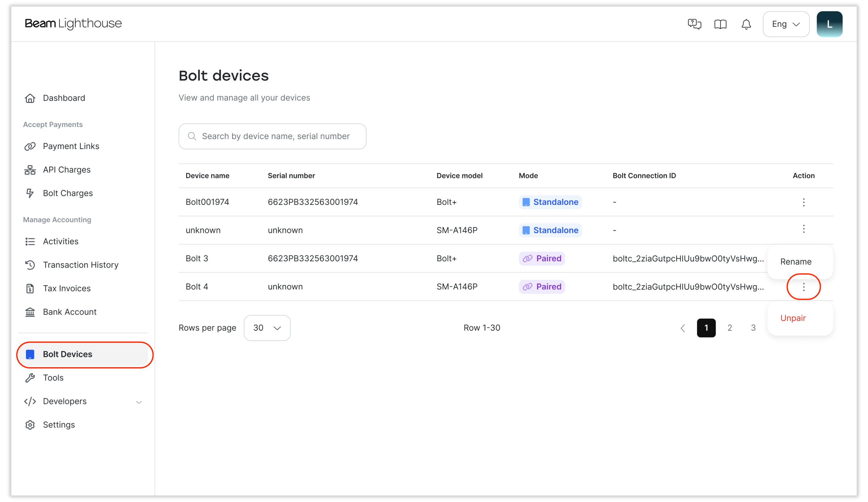The image size is (868, 502).
Task: Click the Mode column header
Action: click(x=528, y=176)
